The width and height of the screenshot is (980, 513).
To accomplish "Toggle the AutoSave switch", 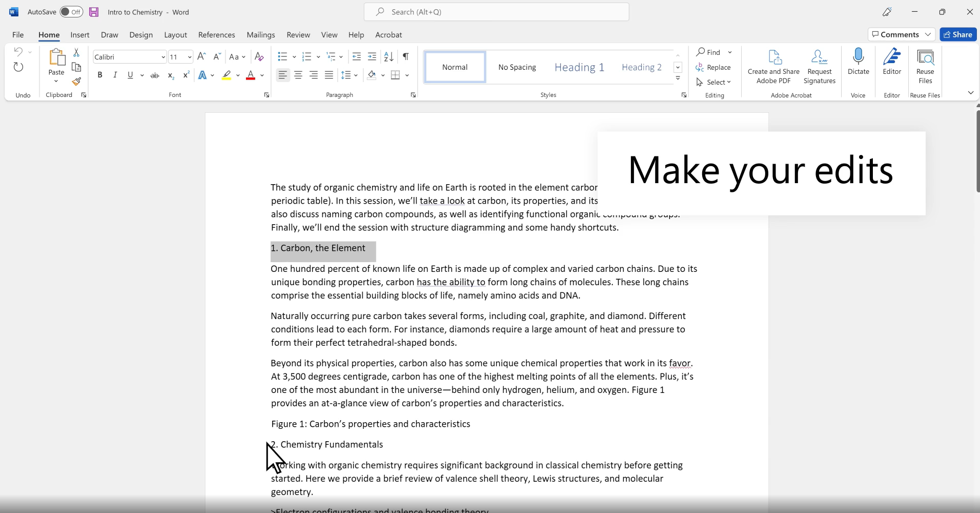I will pyautogui.click(x=71, y=12).
